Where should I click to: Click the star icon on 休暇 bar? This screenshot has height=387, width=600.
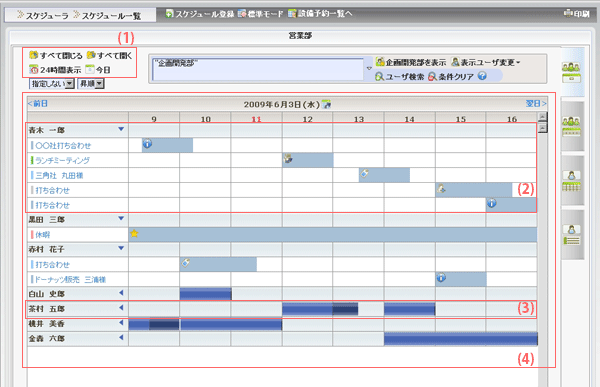[x=134, y=233]
